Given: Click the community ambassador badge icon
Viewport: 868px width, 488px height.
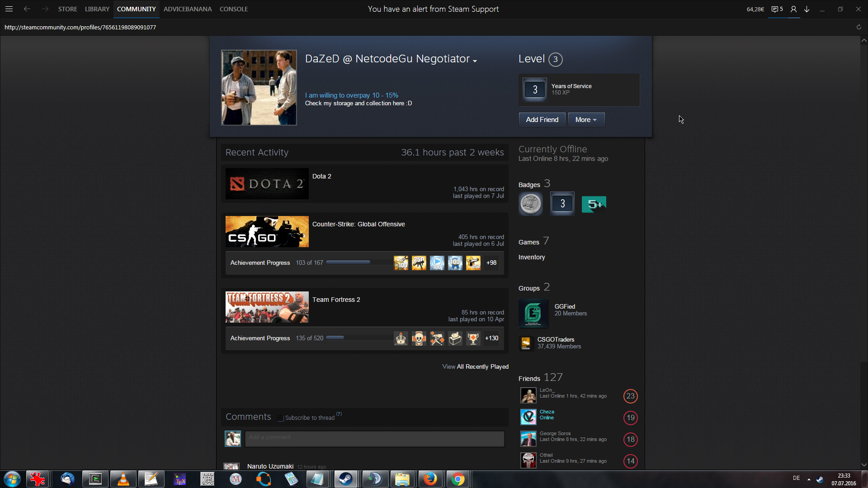Looking at the screenshot, I should coord(530,204).
